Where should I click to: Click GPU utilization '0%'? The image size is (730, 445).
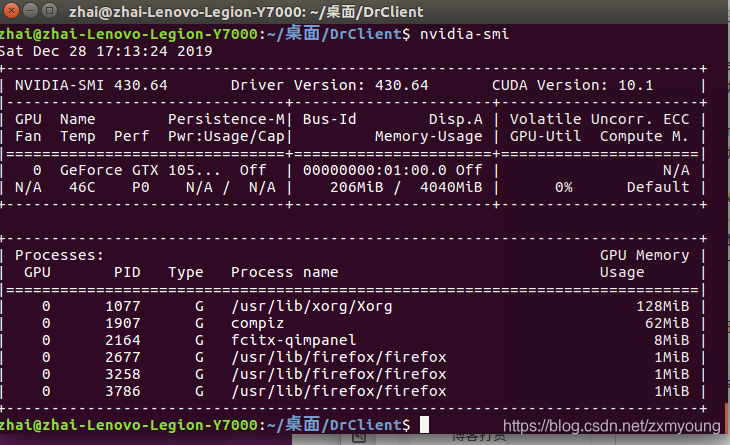pos(563,187)
